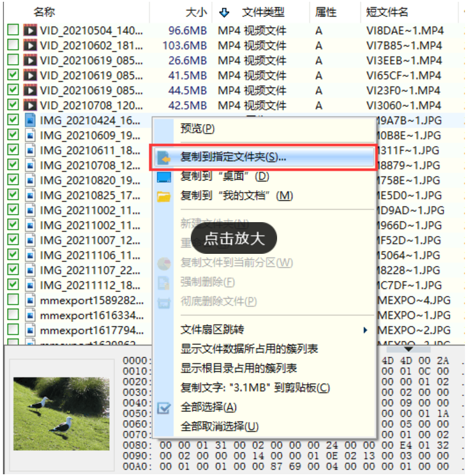Tick the checkbox for mmexport1616334 file

point(13,314)
